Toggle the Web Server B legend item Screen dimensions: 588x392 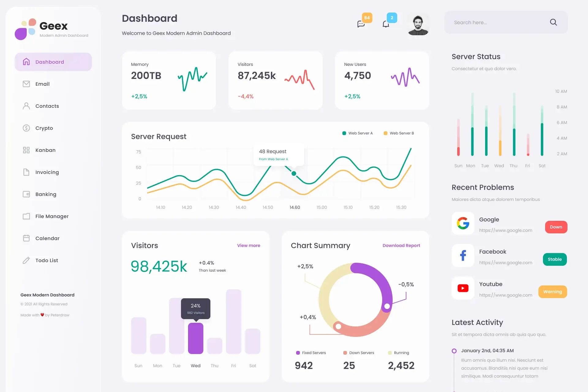(399, 133)
